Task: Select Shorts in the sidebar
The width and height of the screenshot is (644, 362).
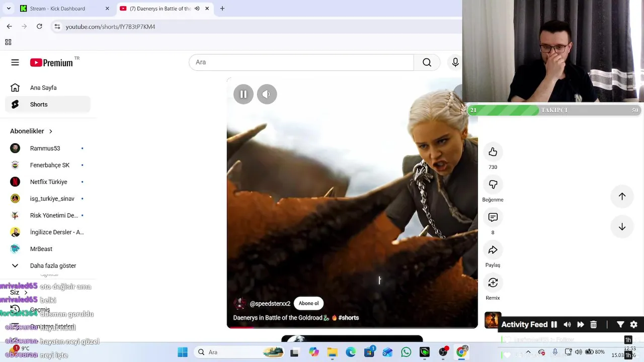Action: [x=48, y=105]
